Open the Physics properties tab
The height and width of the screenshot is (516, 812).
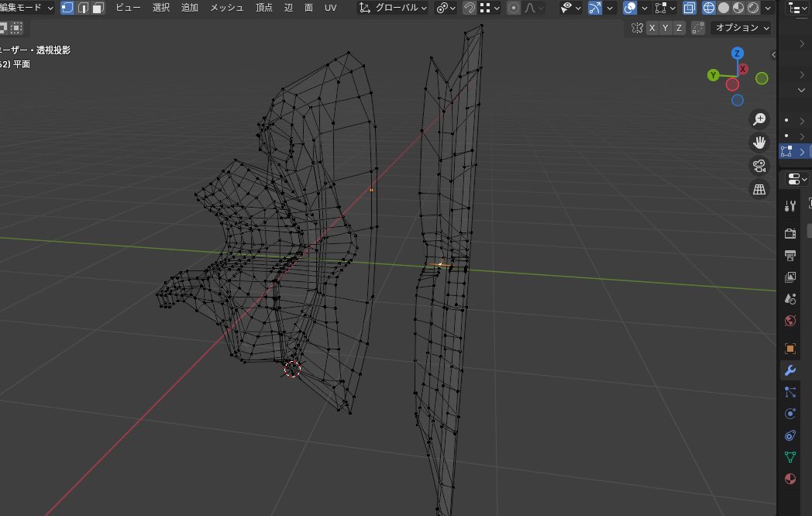click(790, 414)
